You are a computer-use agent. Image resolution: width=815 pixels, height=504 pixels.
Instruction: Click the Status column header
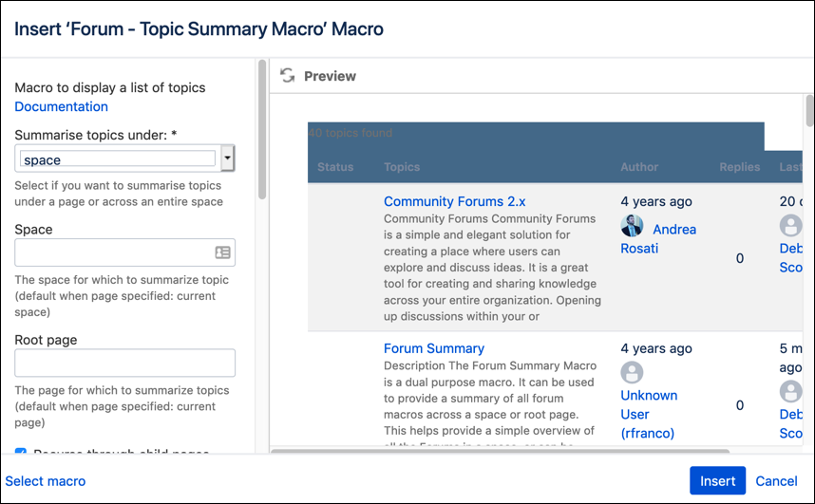click(335, 167)
